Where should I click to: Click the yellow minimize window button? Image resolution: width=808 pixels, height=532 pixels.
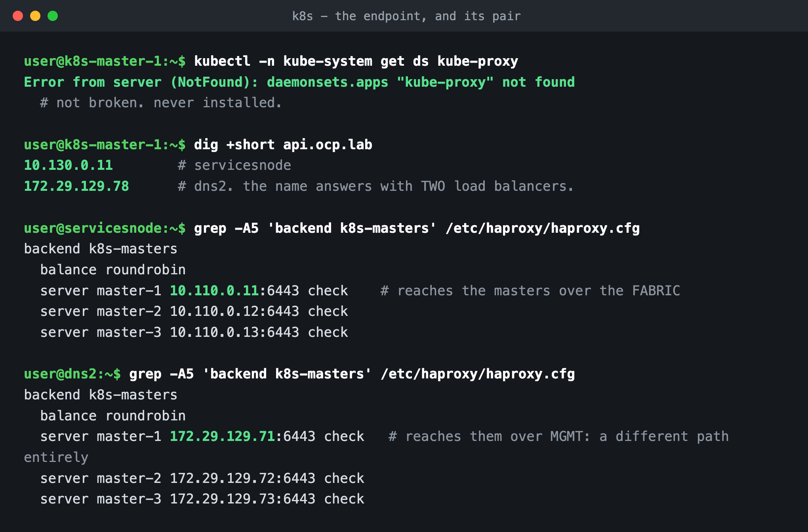coord(35,16)
